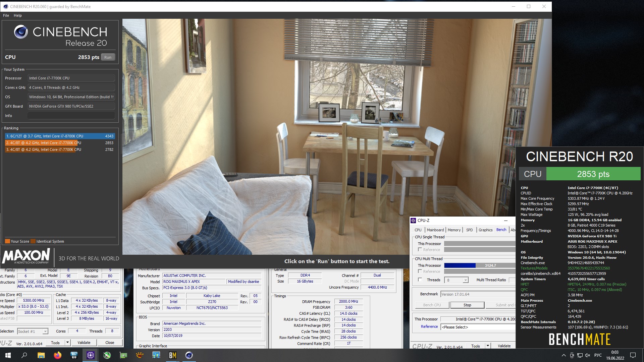The image size is (644, 362).
Task: Minimize the CPU-Z Bench window
Action: (x=505, y=221)
